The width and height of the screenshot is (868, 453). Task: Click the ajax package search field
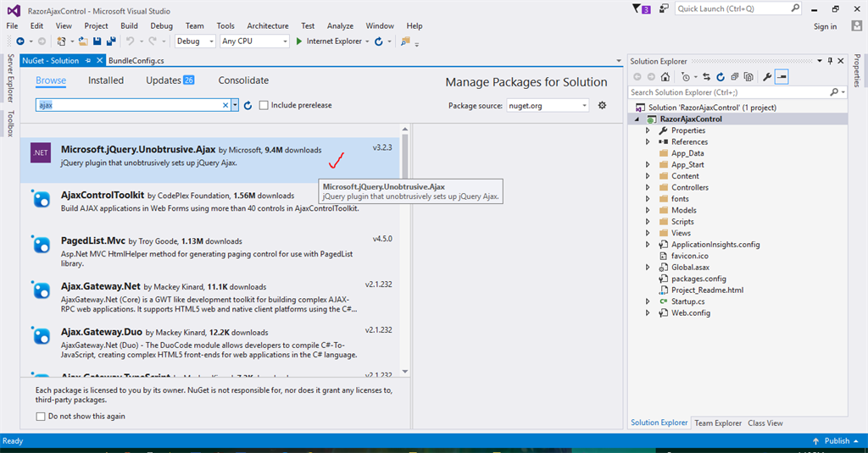click(x=129, y=105)
